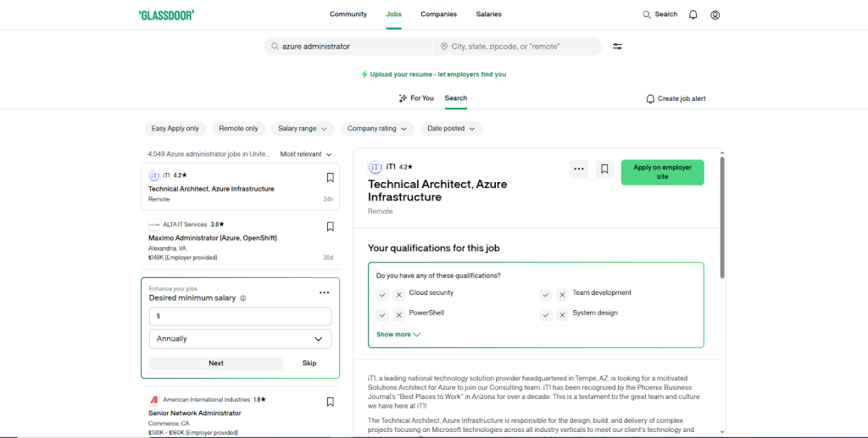Reject PowerShell qualification with X
The height and width of the screenshot is (438, 868).
click(399, 314)
